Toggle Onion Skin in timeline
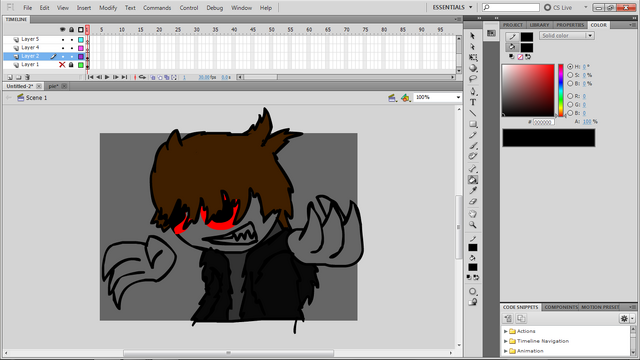The image size is (640, 360). tap(153, 77)
